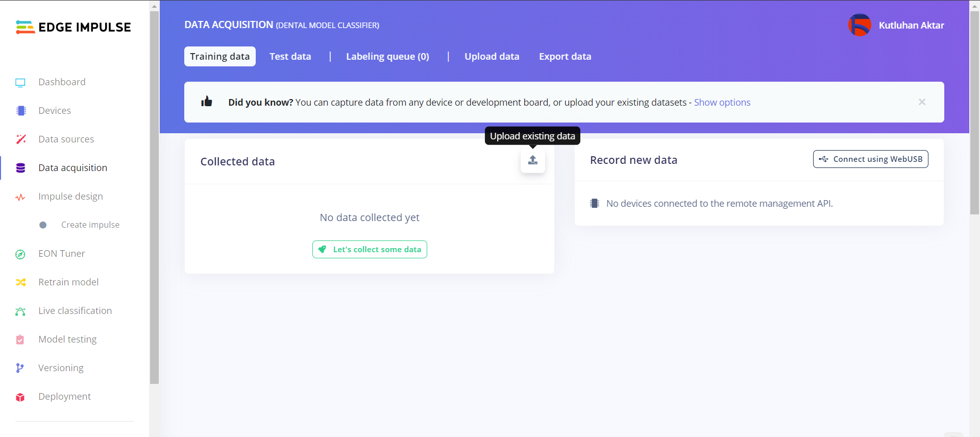Open Create impulse sub-item
980x437 pixels.
[90, 225]
